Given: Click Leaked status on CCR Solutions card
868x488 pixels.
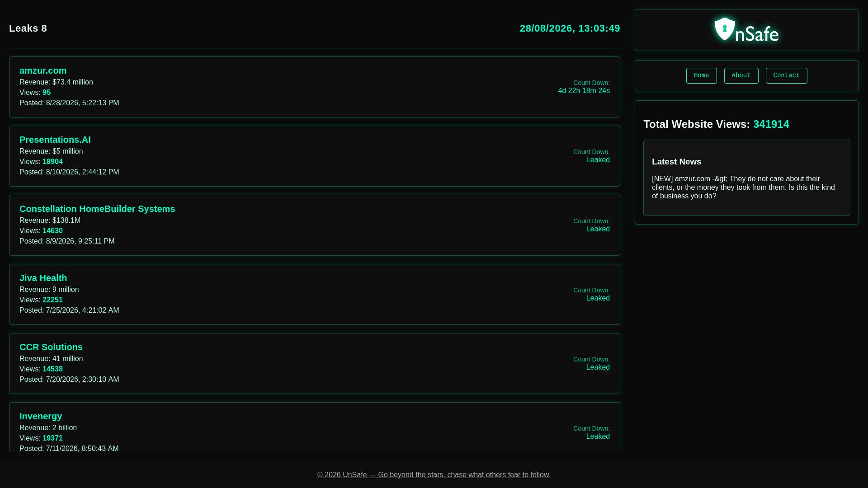Looking at the screenshot, I should click(598, 367).
